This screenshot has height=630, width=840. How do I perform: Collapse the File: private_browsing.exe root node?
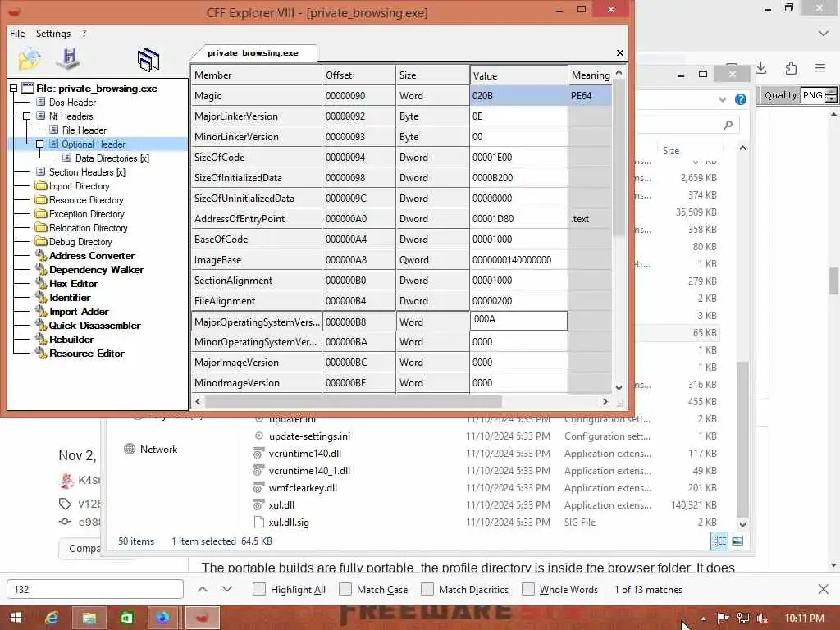(x=13, y=89)
